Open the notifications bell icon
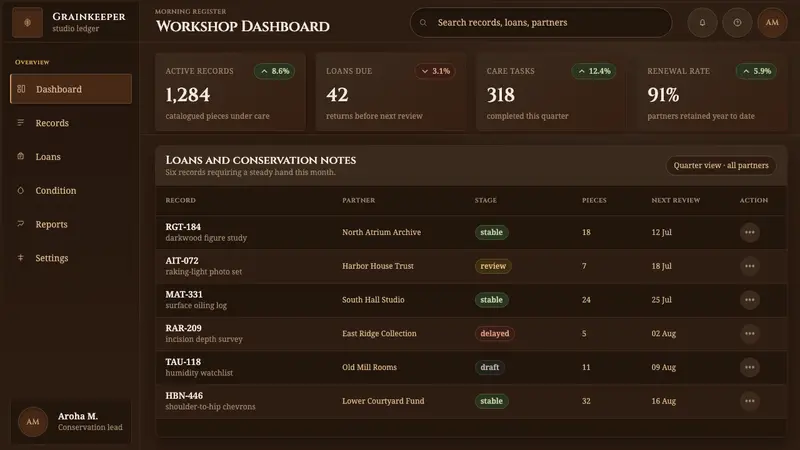This screenshot has width=800, height=450. (x=702, y=22)
